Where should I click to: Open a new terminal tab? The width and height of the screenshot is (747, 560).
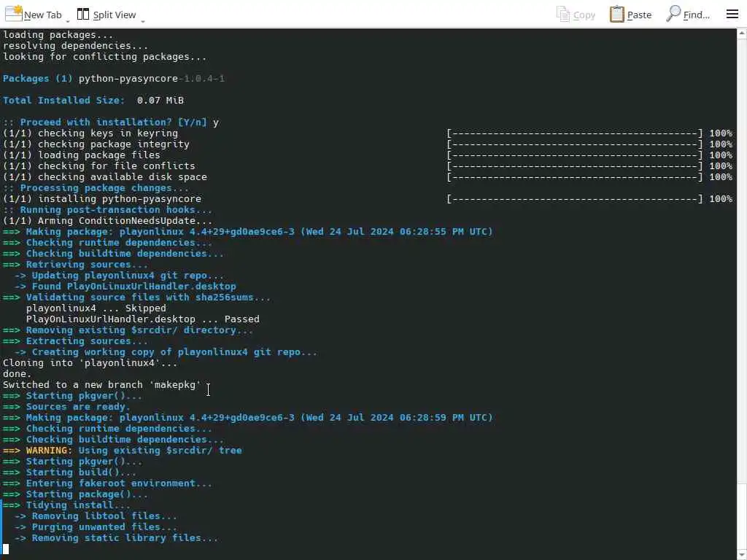(x=34, y=15)
